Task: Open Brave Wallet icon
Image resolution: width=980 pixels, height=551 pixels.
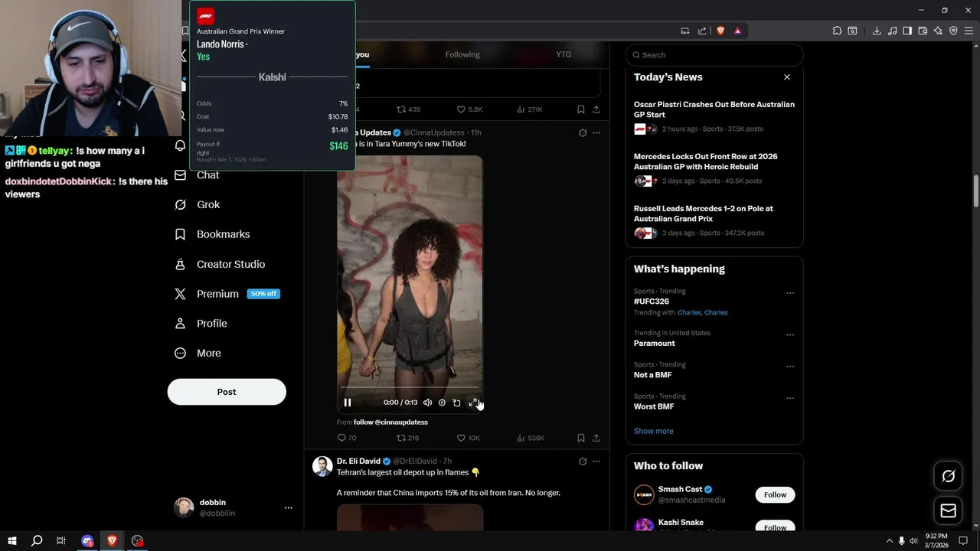Action: (x=923, y=31)
